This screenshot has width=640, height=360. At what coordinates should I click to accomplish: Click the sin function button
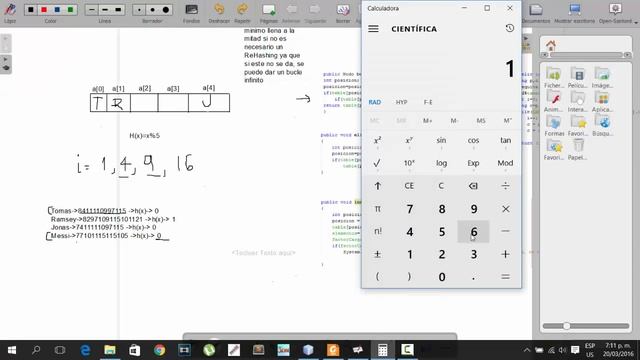click(441, 140)
